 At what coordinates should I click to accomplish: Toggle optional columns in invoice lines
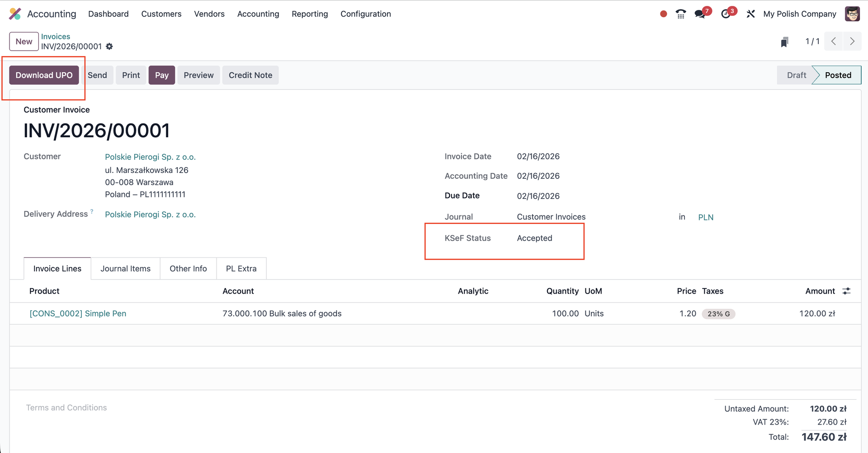pyautogui.click(x=846, y=291)
